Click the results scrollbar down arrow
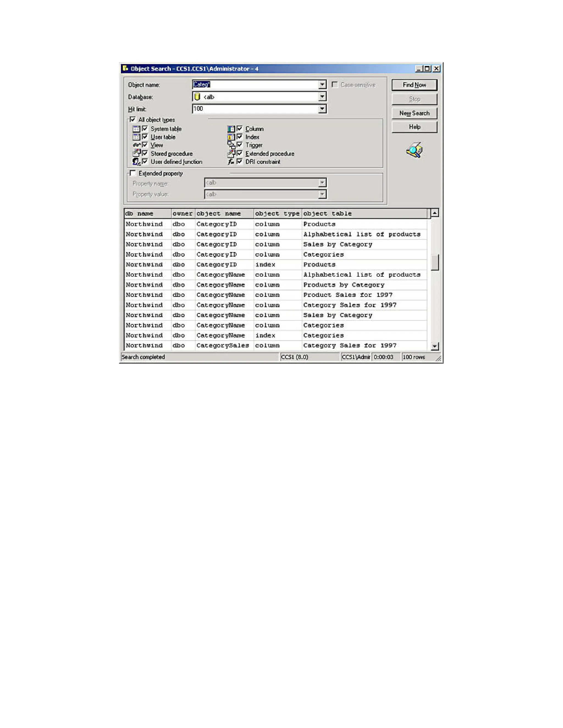Viewport: 563px width, 728px height. click(x=435, y=346)
